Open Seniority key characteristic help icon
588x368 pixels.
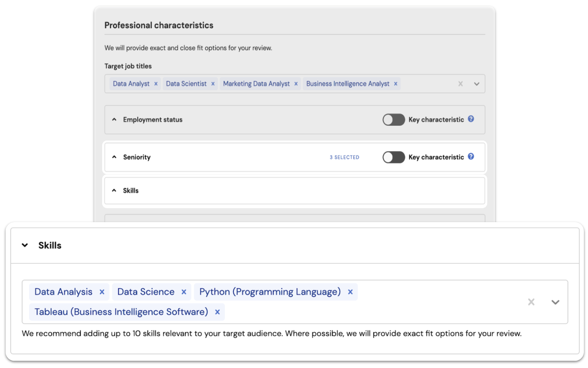[471, 157]
